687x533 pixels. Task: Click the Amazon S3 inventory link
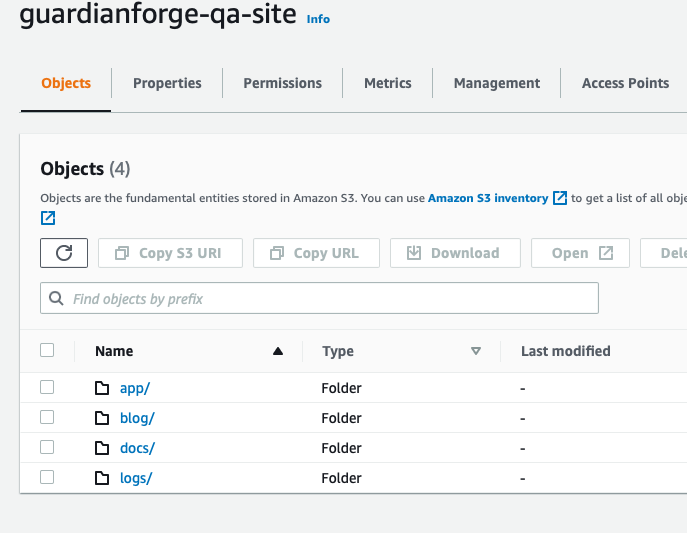(488, 198)
